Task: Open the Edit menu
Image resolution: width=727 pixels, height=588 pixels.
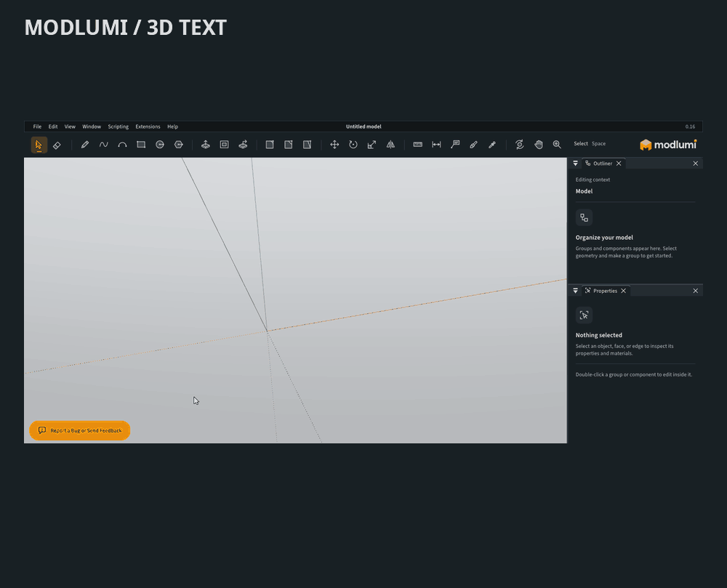Action: tap(53, 126)
